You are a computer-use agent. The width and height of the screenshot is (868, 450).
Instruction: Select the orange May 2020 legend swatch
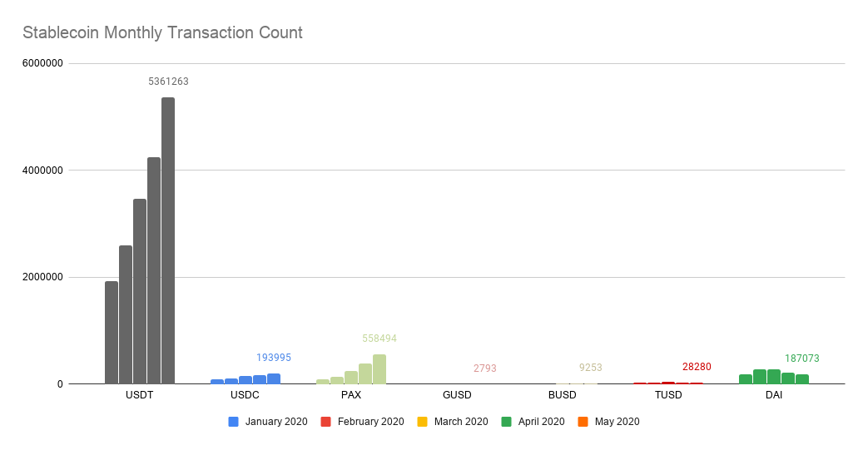point(583,422)
